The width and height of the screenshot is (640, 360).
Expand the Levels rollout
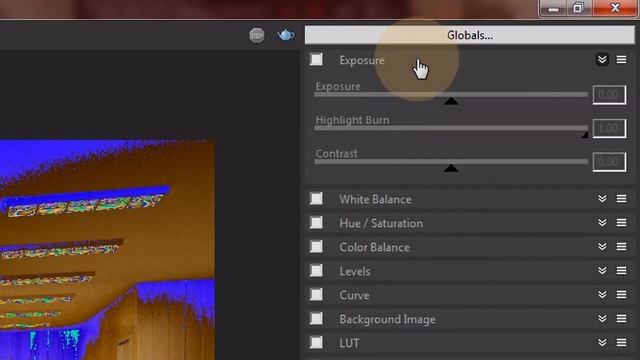click(602, 271)
